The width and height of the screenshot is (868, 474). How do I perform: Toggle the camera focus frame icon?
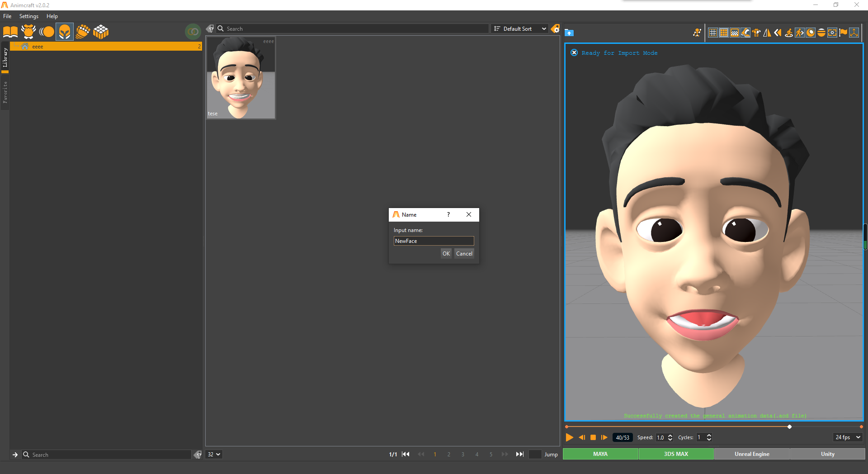pos(832,33)
